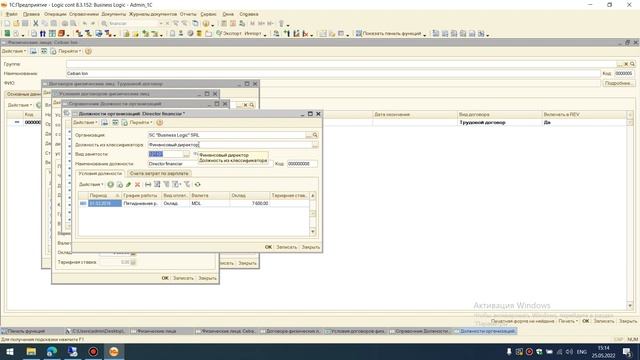Open the Справочники menu
Image resolution: width=640 pixels, height=360 pixels.
pyautogui.click(x=84, y=14)
